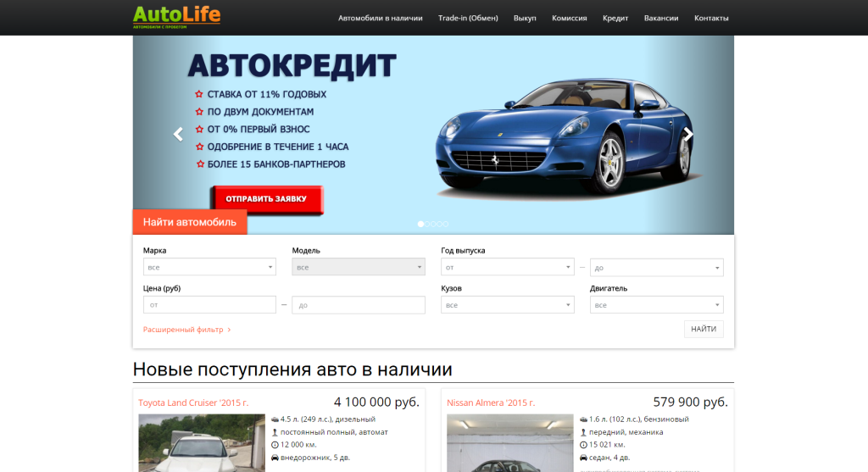Focus price 'до' input field
This screenshot has width=868, height=472.
coord(359,305)
